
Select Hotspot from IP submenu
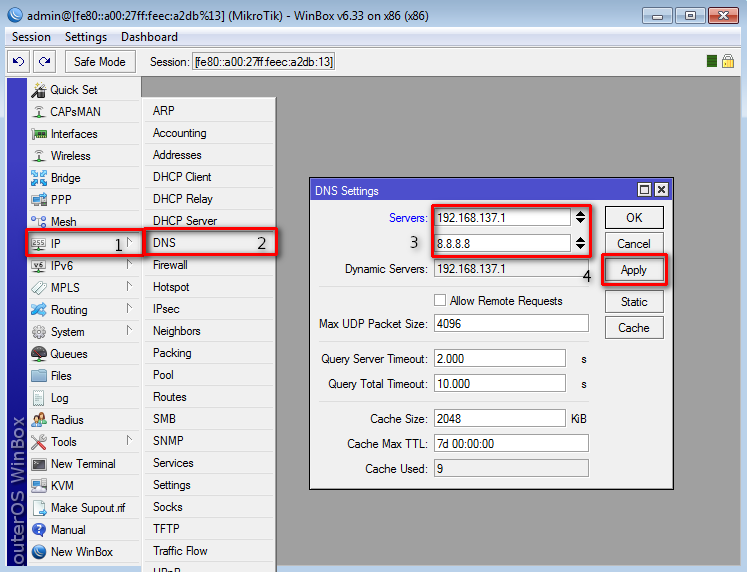(x=210, y=287)
